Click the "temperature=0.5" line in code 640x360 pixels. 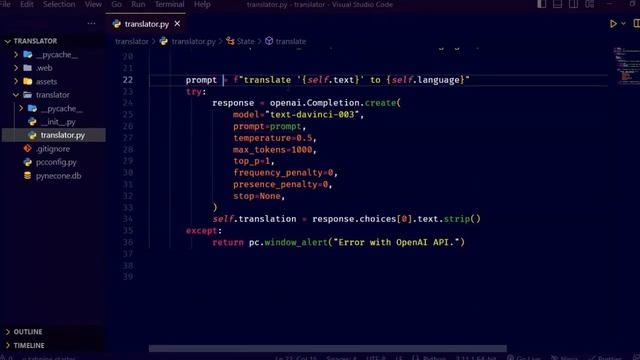coord(275,138)
